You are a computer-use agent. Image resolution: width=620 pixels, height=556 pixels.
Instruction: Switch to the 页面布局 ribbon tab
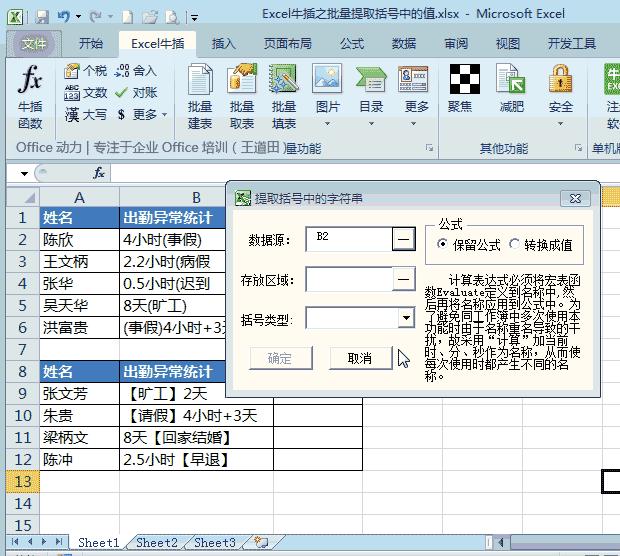pos(288,43)
